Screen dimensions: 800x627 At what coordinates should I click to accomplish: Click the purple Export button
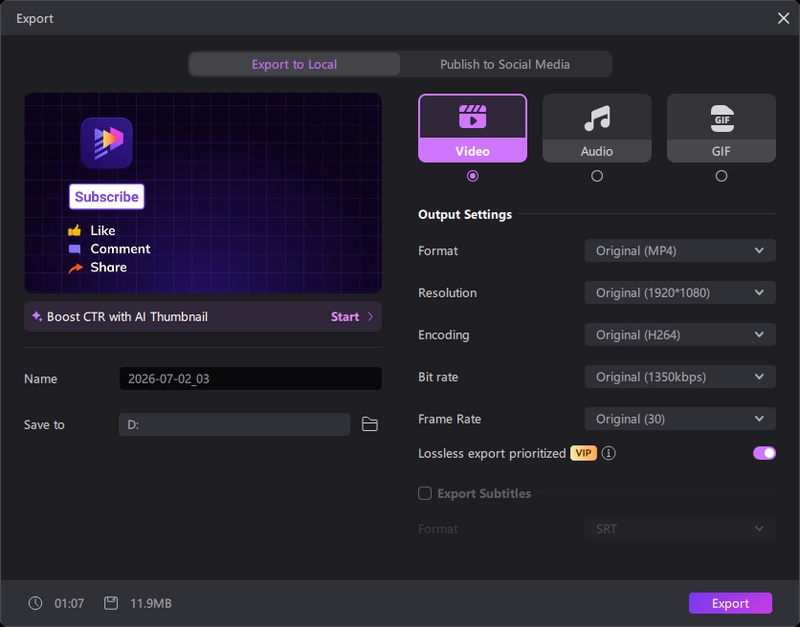(x=730, y=603)
